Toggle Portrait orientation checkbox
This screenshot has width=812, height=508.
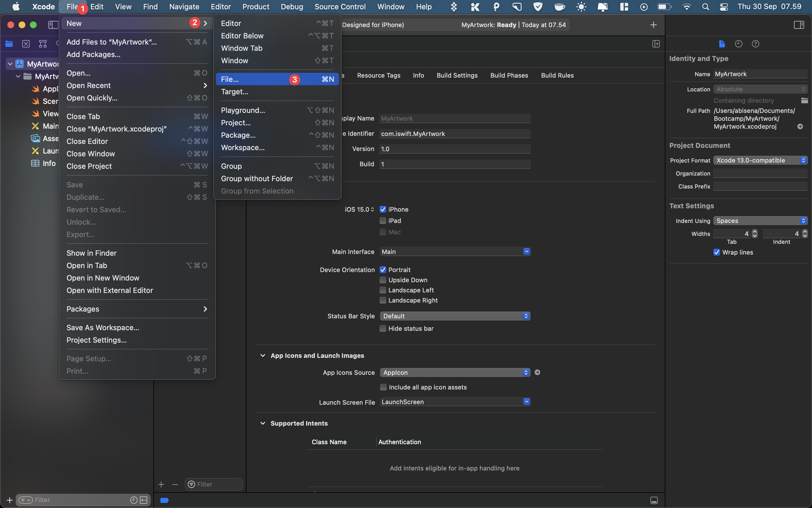click(383, 270)
